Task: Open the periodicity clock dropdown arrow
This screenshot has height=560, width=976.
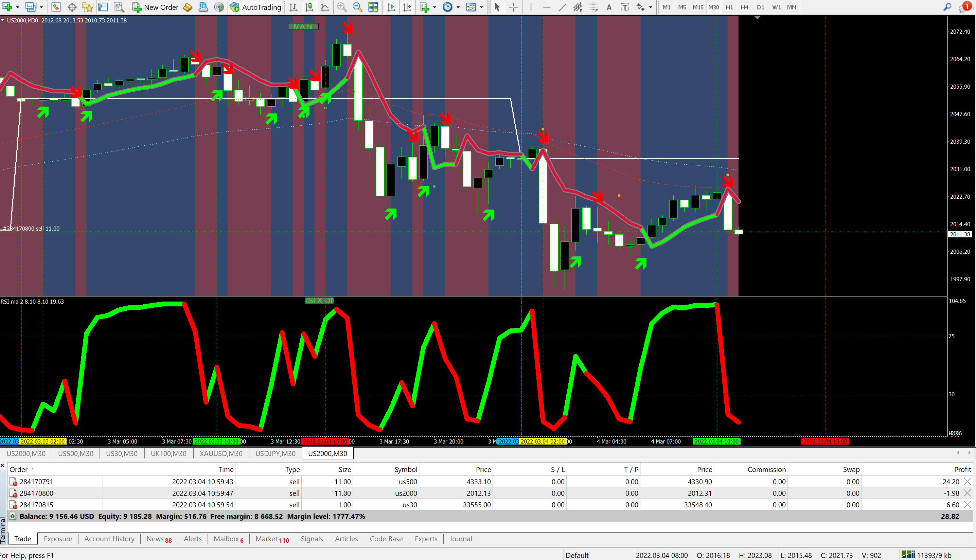Action: 458,7
